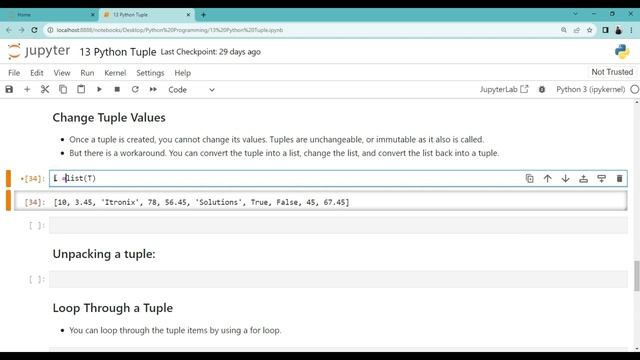This screenshot has width=640, height=360.
Task: Insert a cell above the active cell
Action: (583, 178)
